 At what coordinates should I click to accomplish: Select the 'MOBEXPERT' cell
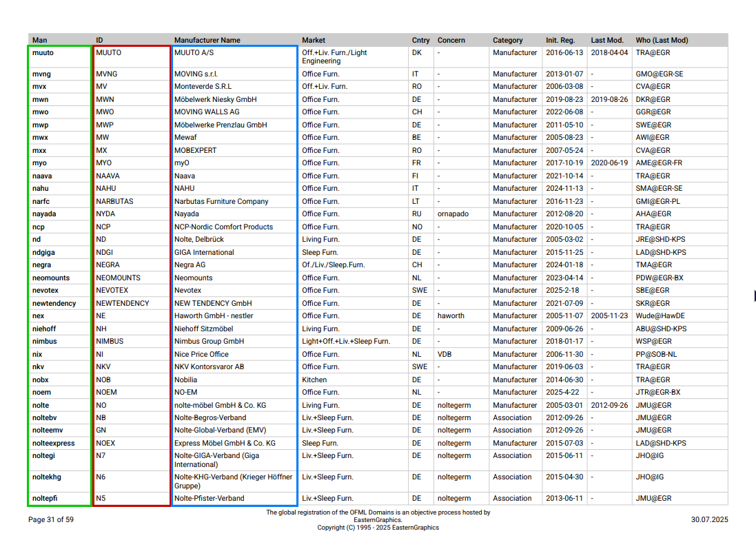tap(195, 150)
